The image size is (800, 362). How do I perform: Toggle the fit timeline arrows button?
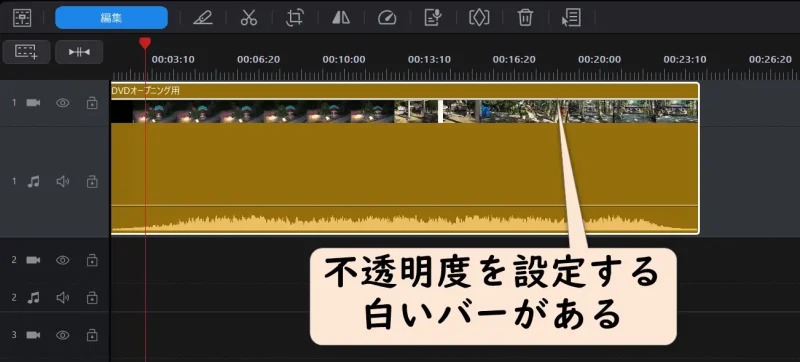point(79,52)
